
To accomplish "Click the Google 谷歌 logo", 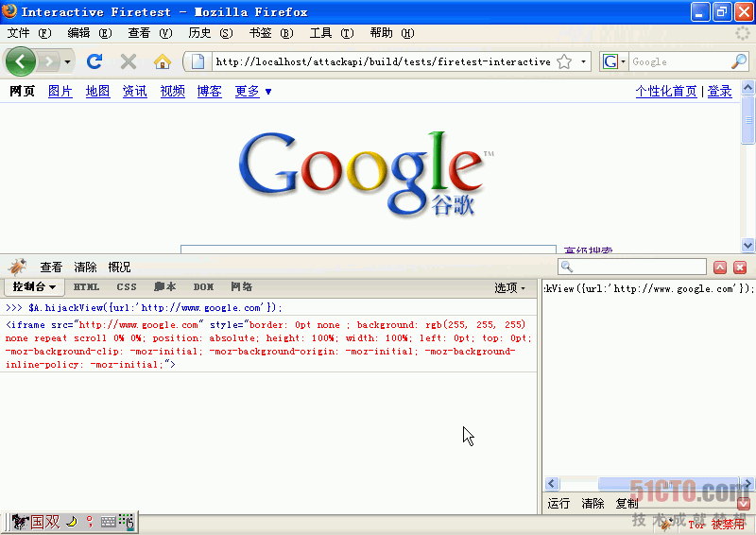I will pyautogui.click(x=366, y=174).
